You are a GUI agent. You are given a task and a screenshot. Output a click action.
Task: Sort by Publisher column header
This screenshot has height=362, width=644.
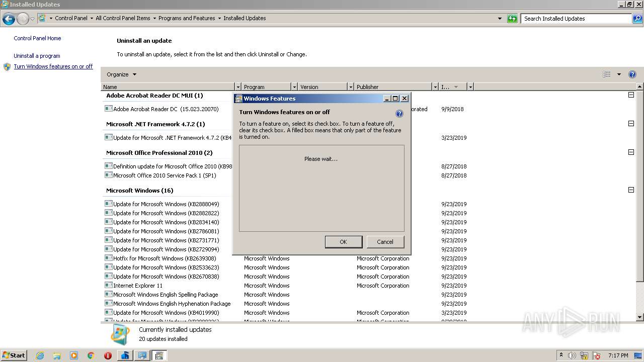pos(393,87)
